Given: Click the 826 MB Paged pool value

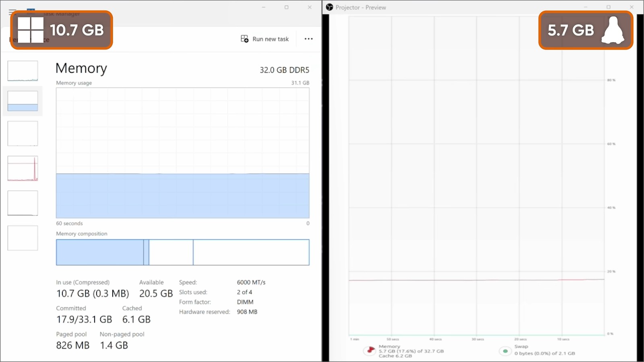Looking at the screenshot, I should point(73,346).
